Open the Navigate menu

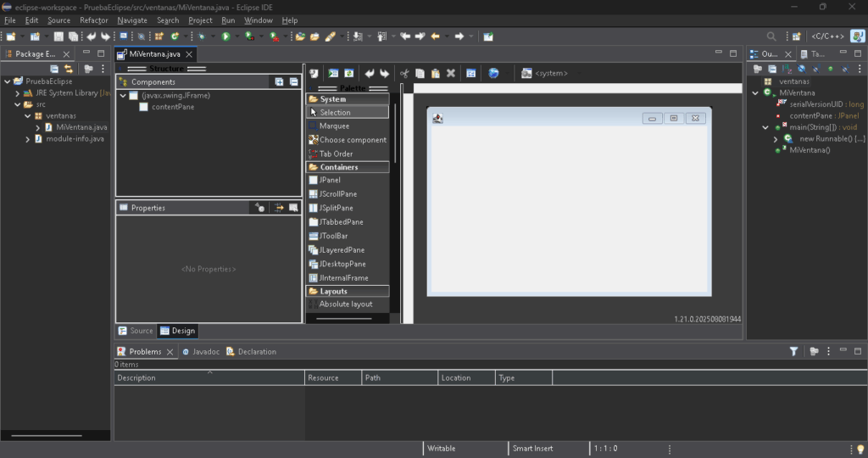[132, 20]
